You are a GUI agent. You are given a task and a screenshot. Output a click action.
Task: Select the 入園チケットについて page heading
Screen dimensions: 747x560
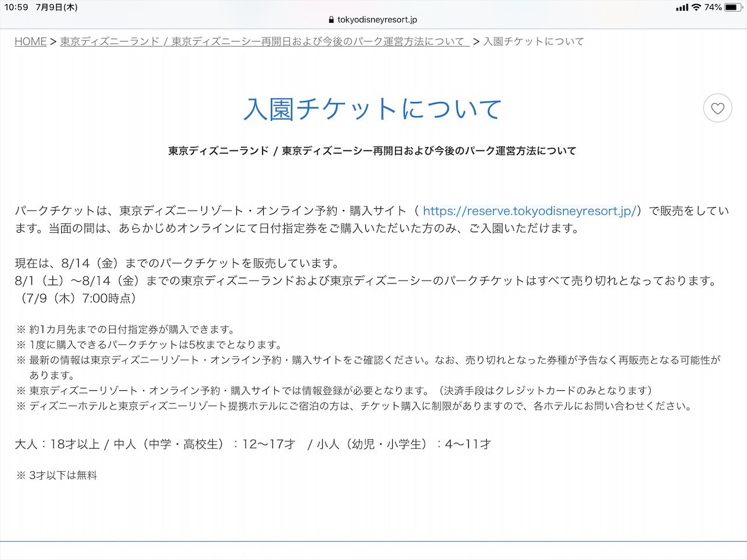tap(373, 109)
